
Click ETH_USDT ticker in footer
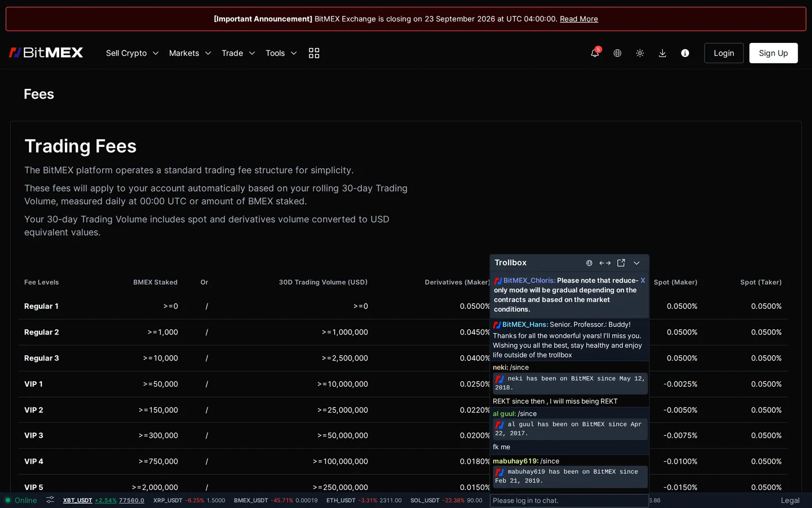click(x=364, y=500)
